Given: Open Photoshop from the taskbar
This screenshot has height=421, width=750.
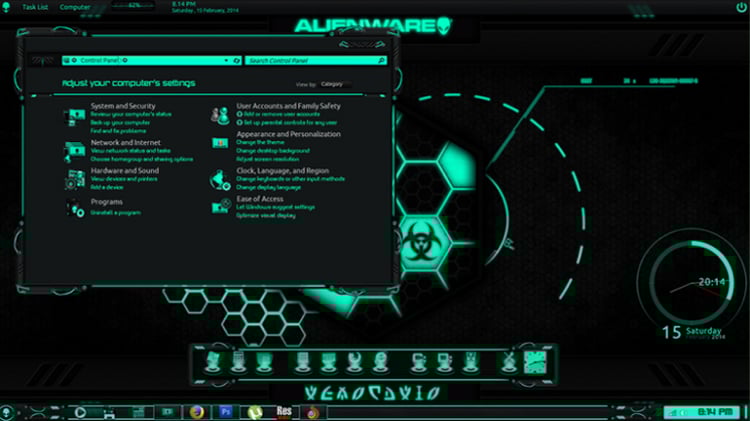Looking at the screenshot, I should (x=225, y=412).
